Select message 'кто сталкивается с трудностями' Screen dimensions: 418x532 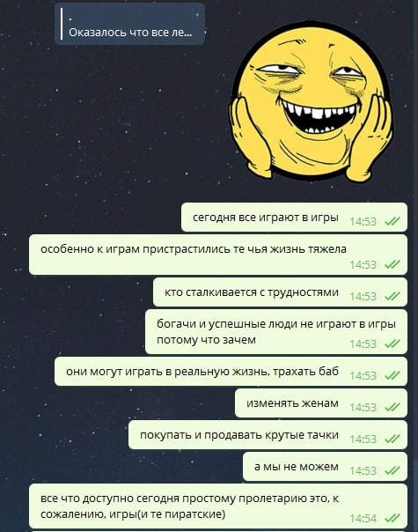280,292
